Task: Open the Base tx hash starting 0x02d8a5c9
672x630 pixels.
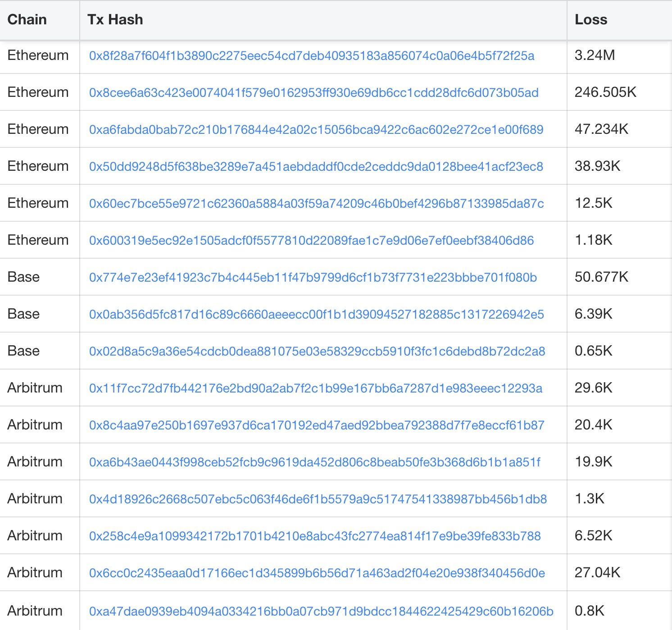Action: click(317, 352)
